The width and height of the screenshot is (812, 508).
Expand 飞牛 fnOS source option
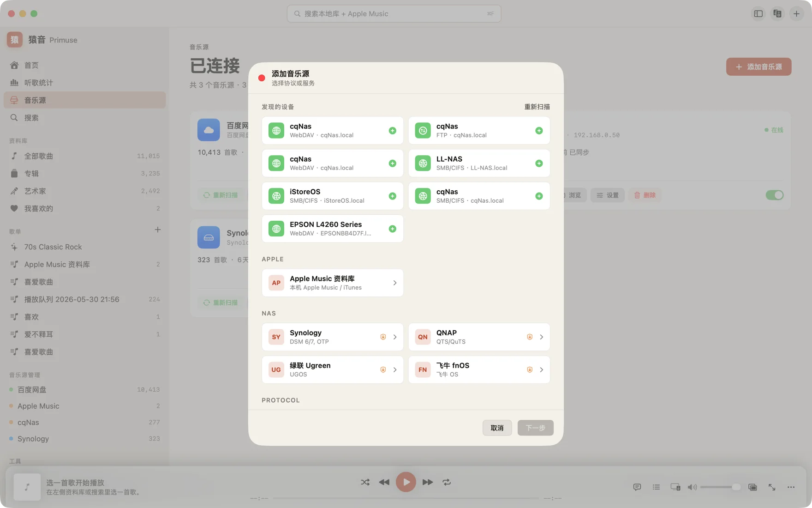click(479, 370)
